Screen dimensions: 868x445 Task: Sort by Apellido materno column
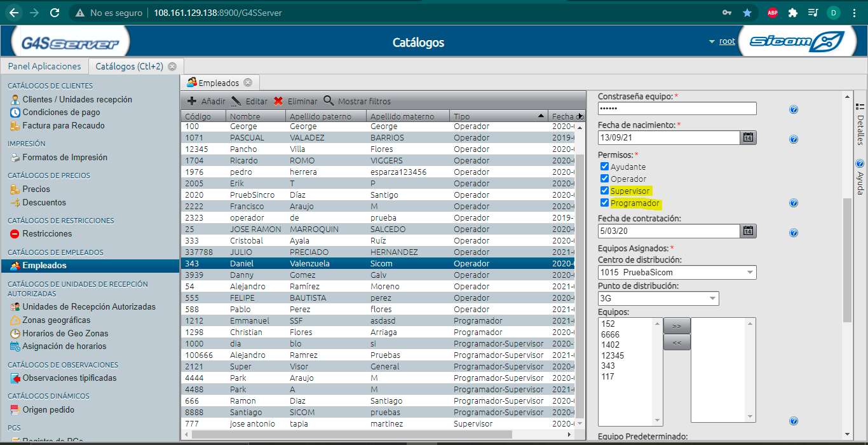click(x=408, y=116)
